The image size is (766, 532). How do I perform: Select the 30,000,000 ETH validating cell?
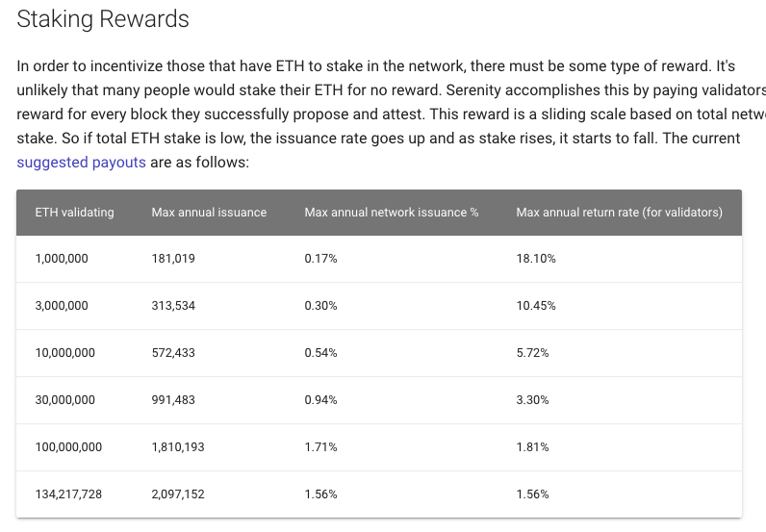(x=65, y=400)
